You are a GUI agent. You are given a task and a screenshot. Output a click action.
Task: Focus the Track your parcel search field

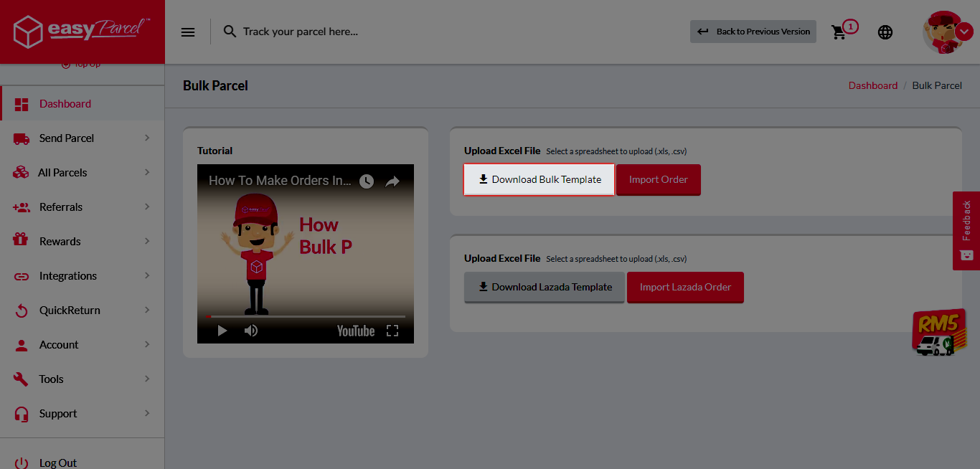coord(301,32)
